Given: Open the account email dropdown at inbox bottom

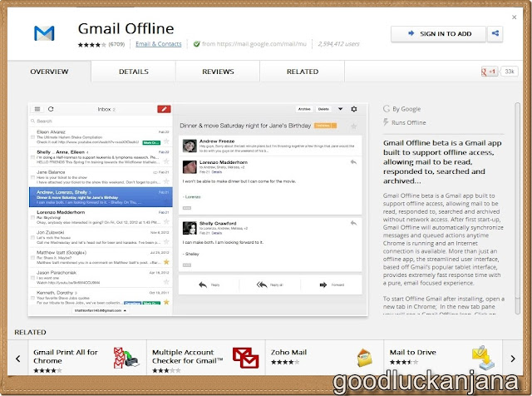Looking at the screenshot, I should [x=100, y=310].
